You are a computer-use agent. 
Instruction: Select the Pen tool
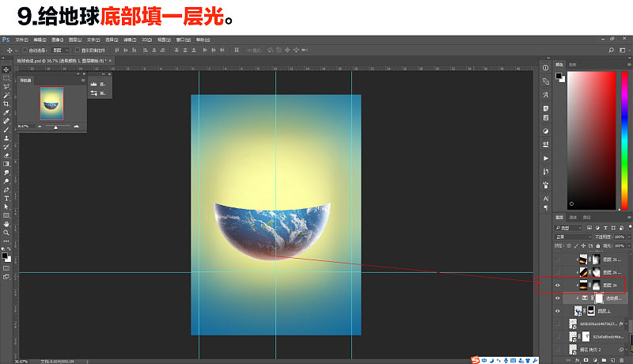(x=6, y=190)
